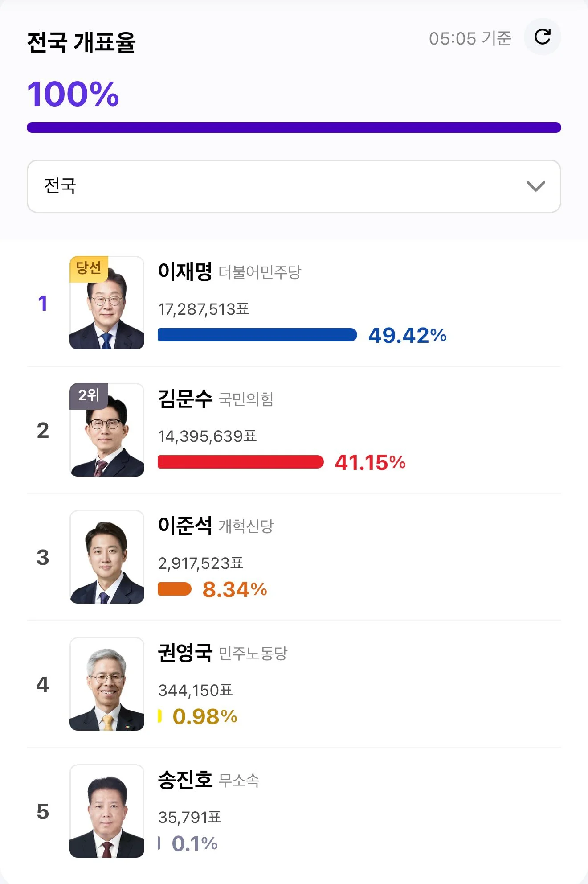
Task: Click the refresh icon next to 05:05 기준
Action: [x=542, y=37]
